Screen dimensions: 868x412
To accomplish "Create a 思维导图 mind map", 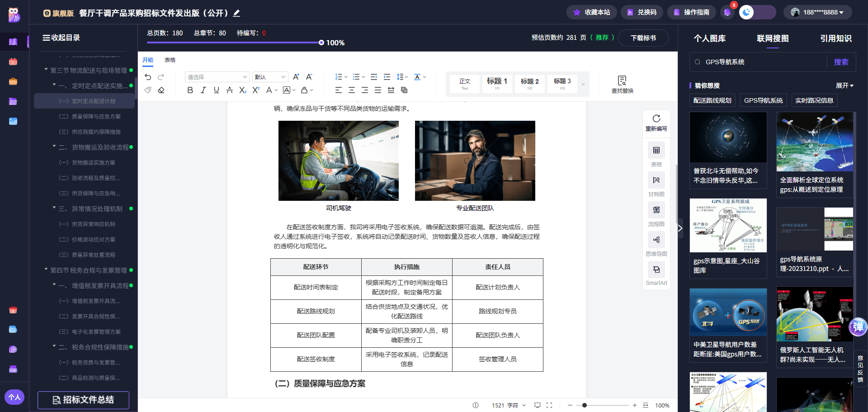I will [x=656, y=240].
